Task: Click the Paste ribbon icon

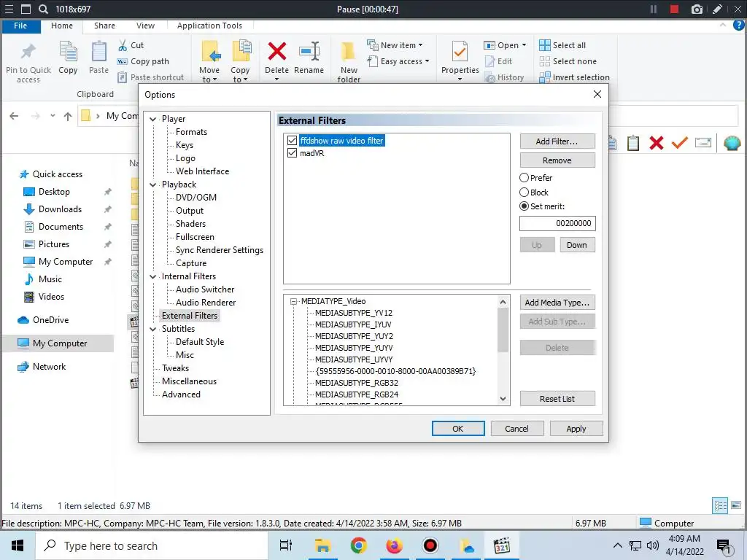Action: coord(98,52)
